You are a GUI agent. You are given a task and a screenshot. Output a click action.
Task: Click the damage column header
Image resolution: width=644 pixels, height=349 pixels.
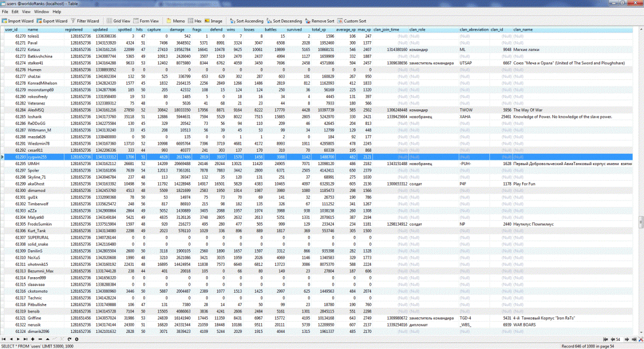pyautogui.click(x=177, y=29)
